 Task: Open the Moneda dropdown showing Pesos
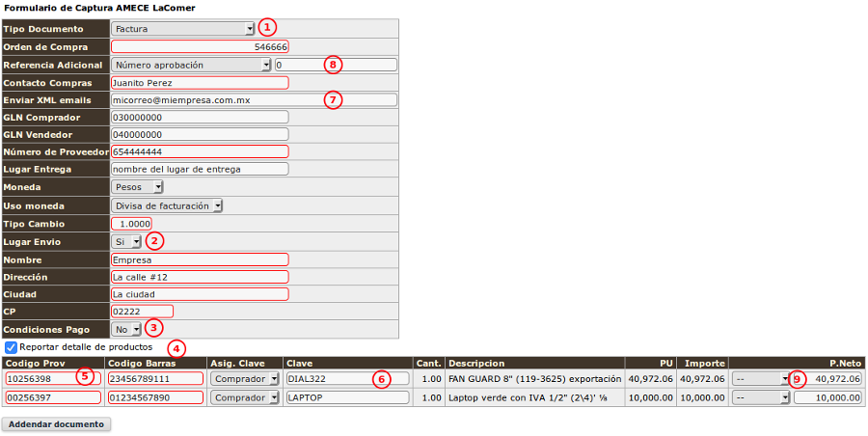click(x=137, y=187)
